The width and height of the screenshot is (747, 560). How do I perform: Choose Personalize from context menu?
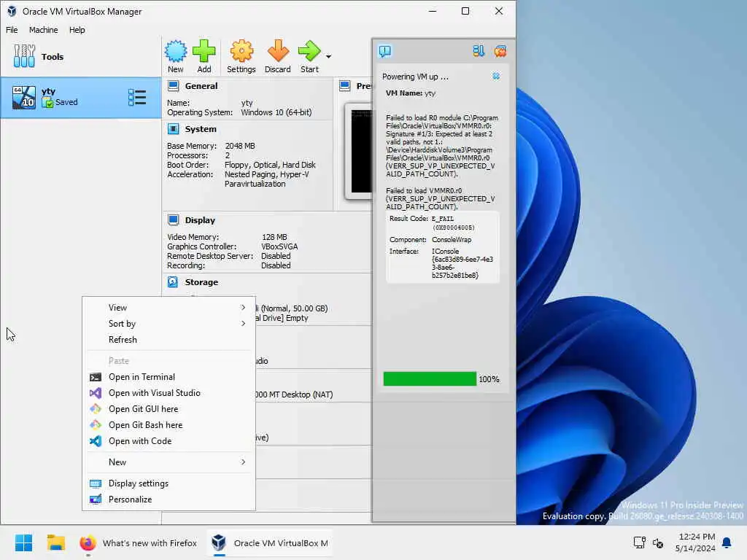(169, 499)
